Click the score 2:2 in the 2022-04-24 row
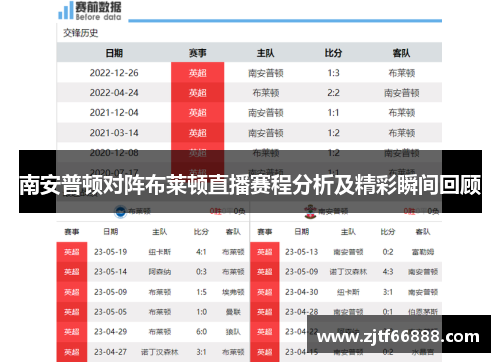The width and height of the screenshot is (500, 362). click(x=333, y=93)
